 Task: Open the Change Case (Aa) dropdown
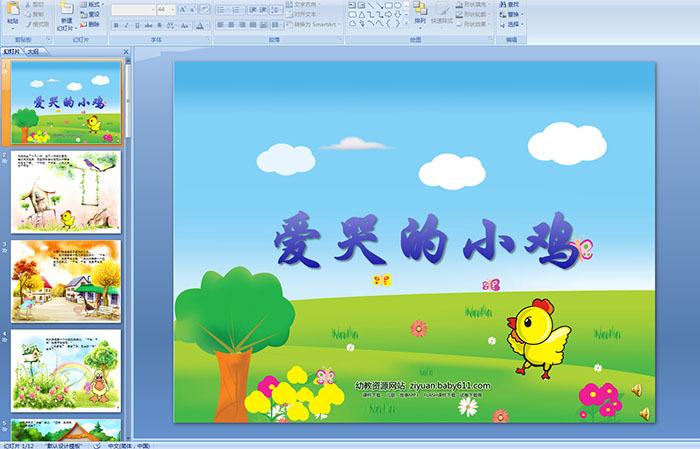pos(185,25)
